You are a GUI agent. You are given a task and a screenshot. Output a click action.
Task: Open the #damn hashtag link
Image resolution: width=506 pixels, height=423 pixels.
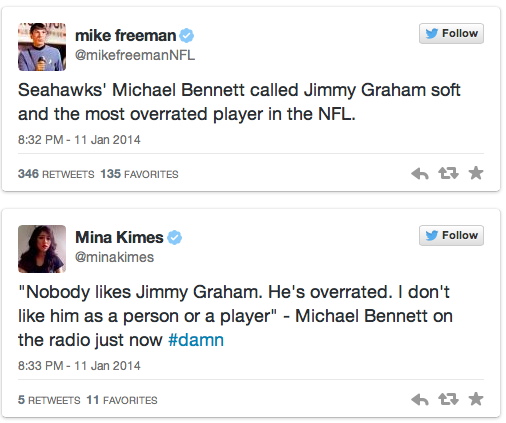point(196,340)
